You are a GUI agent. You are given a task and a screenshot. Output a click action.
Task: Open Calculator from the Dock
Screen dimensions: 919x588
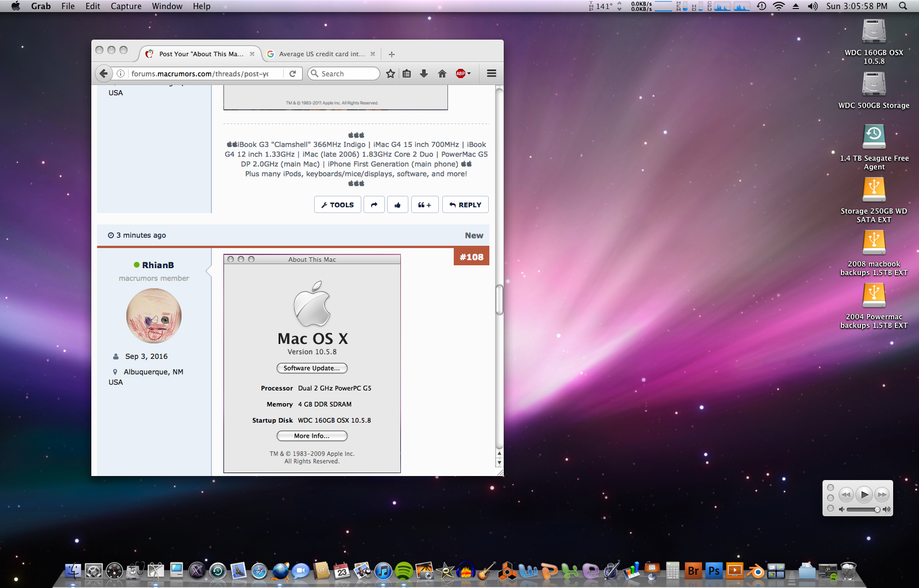pos(673,571)
